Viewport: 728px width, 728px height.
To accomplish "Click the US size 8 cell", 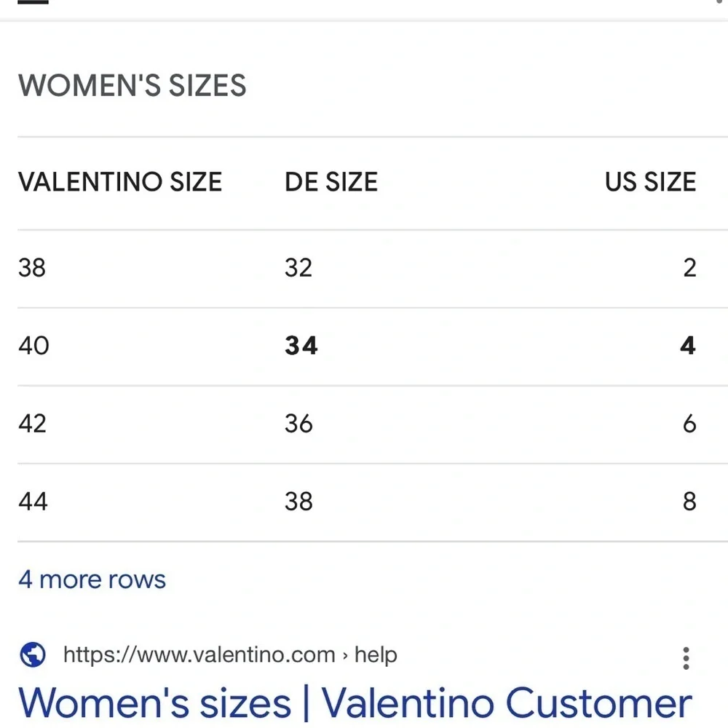I will tap(689, 501).
